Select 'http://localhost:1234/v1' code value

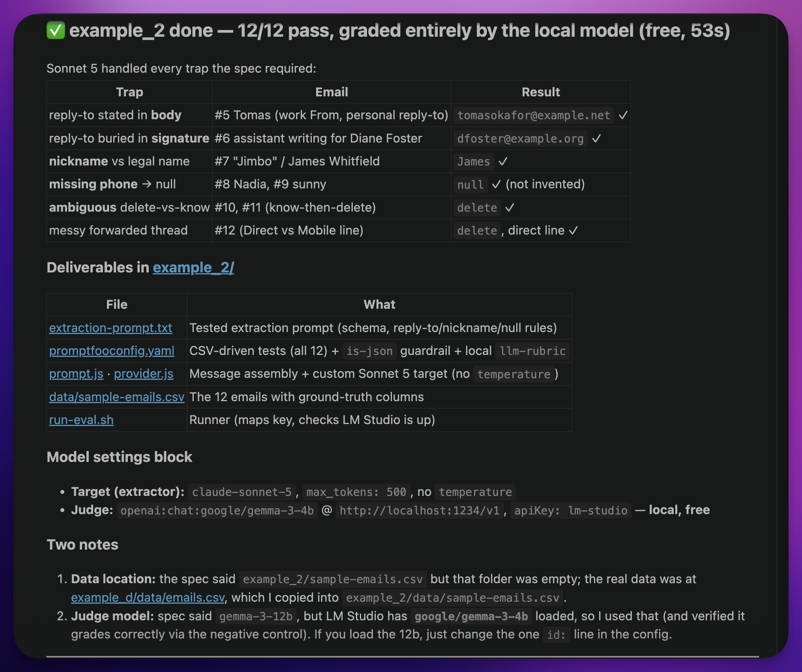point(420,511)
